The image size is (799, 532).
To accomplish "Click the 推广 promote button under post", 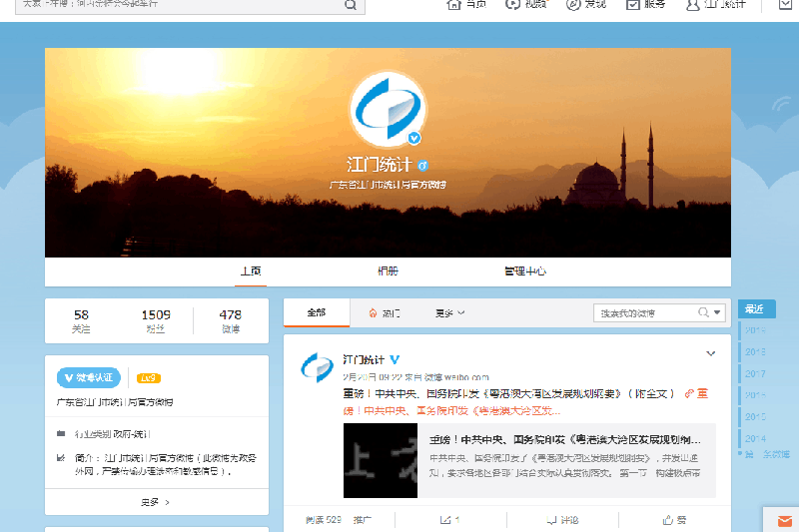I will coord(363,520).
